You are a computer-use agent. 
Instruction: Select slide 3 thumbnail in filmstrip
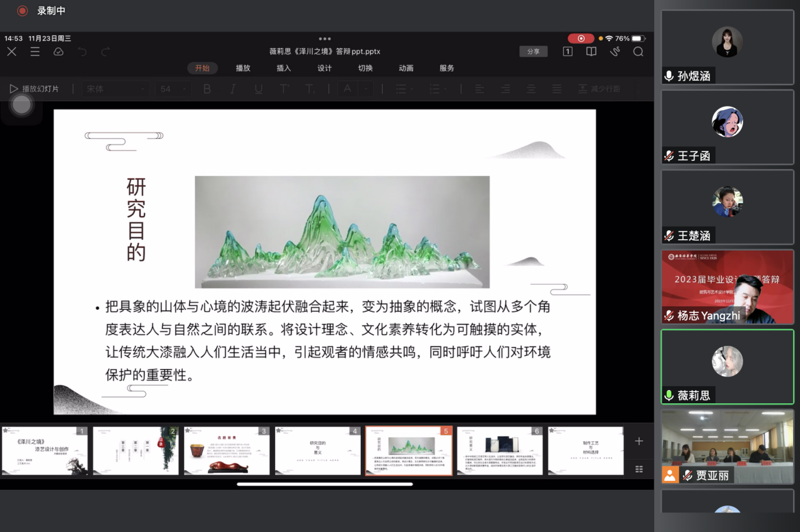coord(225,451)
